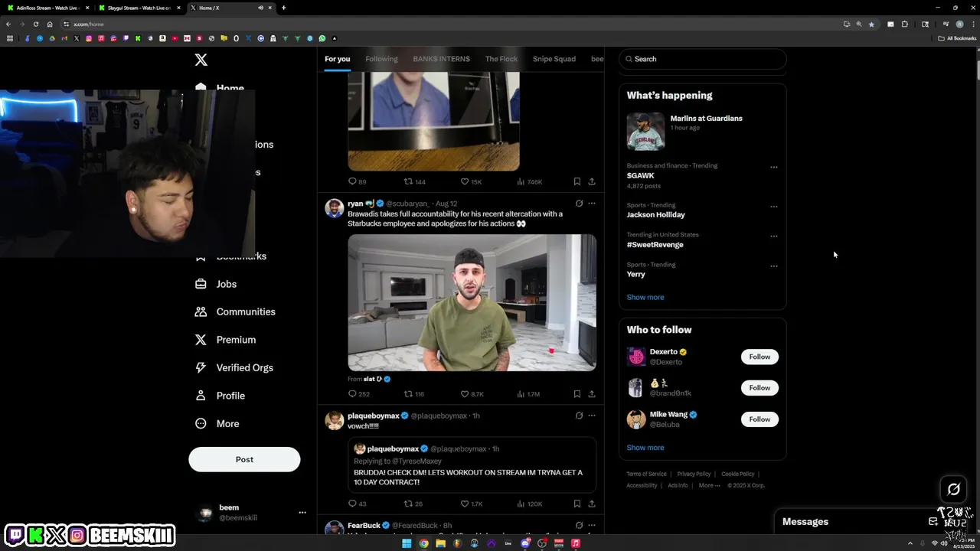Image resolution: width=980 pixels, height=551 pixels.
Task: Reload the page in Chrome
Action: click(35, 24)
